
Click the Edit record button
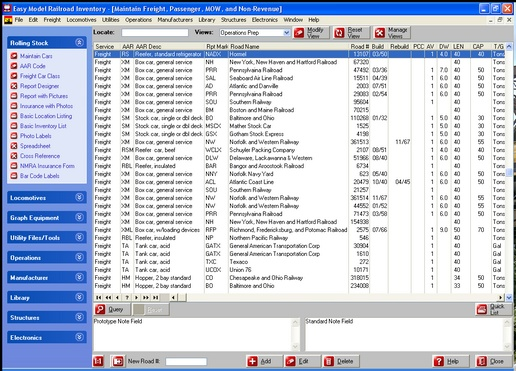(302, 361)
